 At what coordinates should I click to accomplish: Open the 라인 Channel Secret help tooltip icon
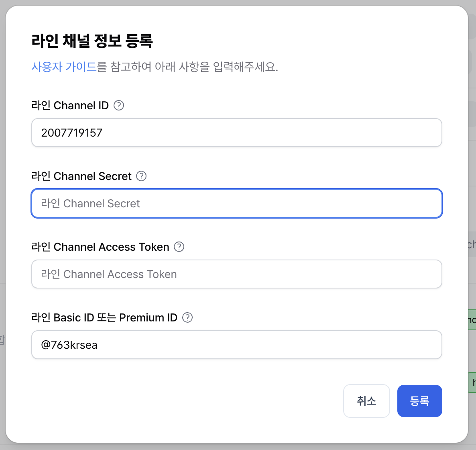tap(141, 176)
